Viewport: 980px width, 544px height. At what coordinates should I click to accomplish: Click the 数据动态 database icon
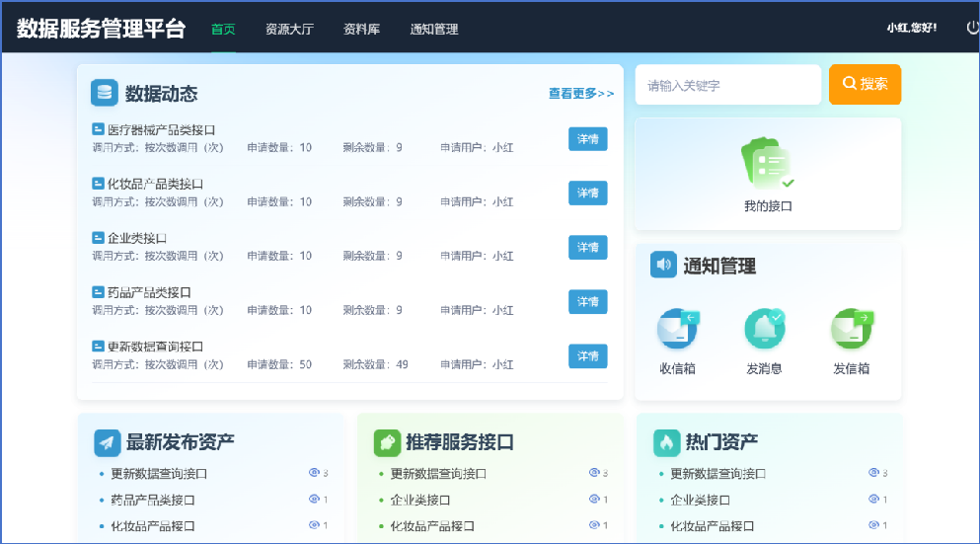click(105, 93)
